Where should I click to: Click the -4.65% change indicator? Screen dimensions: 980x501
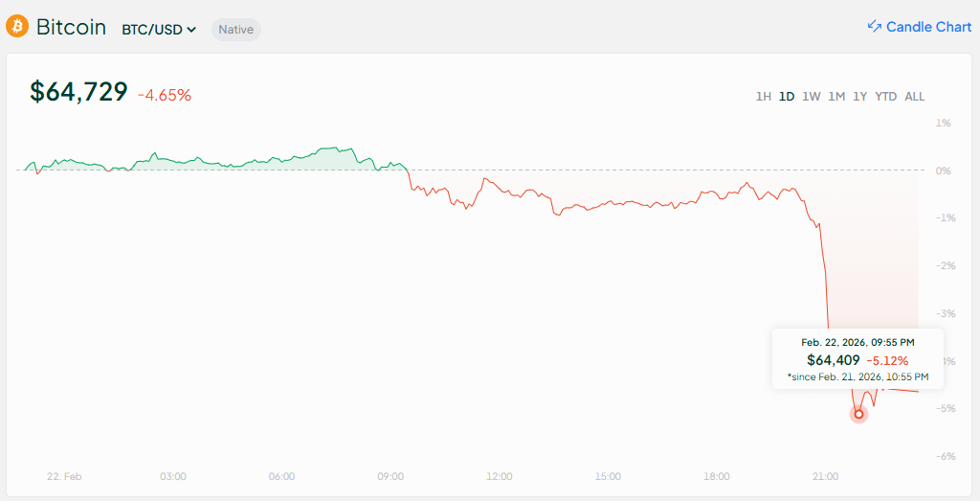[x=165, y=95]
